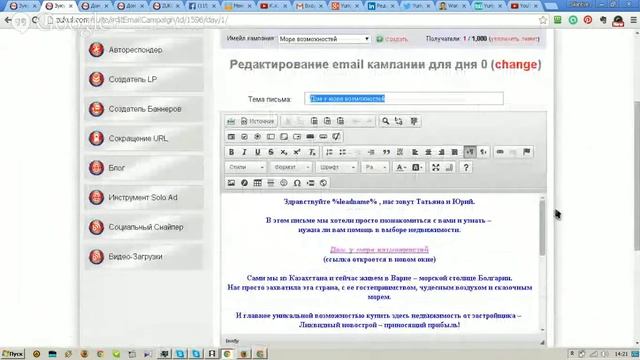Screen dimensions: 640x360
Task: Open the Формат paragraph format dropdown
Action: click(x=291, y=167)
